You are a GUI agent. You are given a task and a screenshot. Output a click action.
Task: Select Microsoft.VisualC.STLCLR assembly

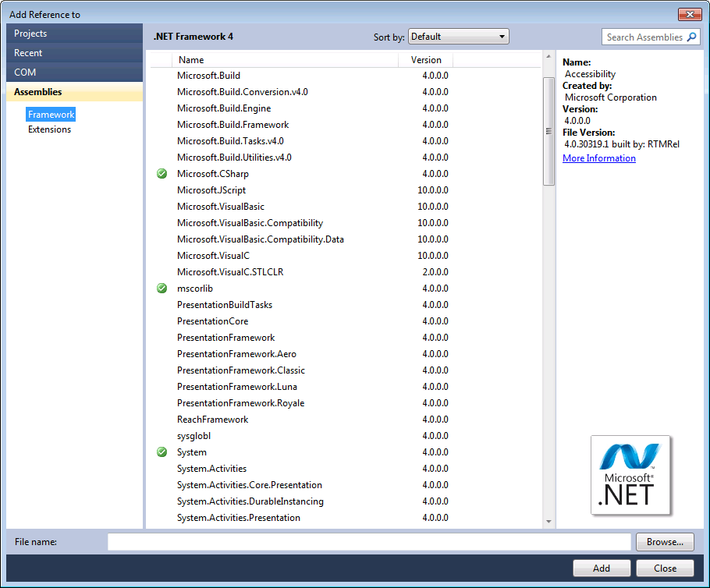point(230,272)
